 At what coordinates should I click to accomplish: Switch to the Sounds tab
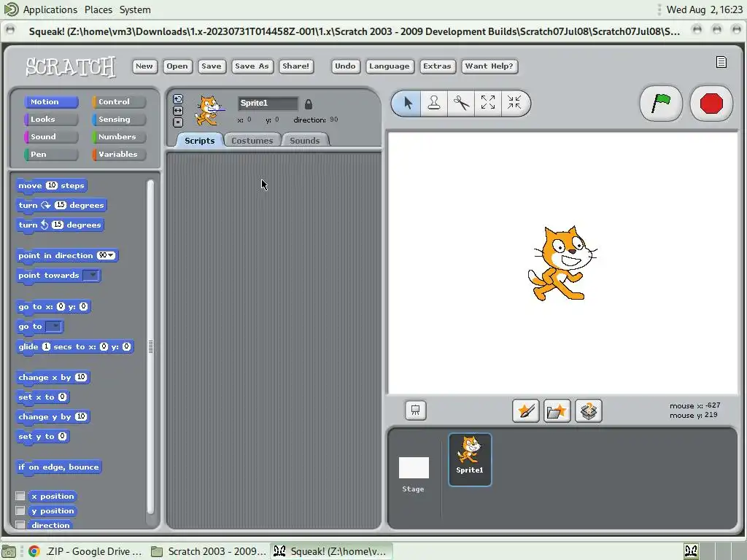305,141
